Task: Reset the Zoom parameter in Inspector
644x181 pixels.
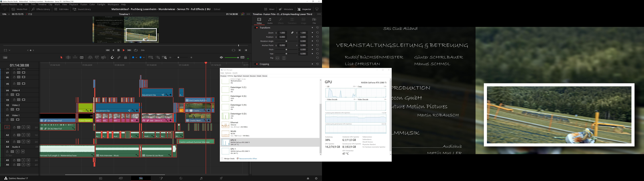Action: pyautogui.click(x=317, y=33)
